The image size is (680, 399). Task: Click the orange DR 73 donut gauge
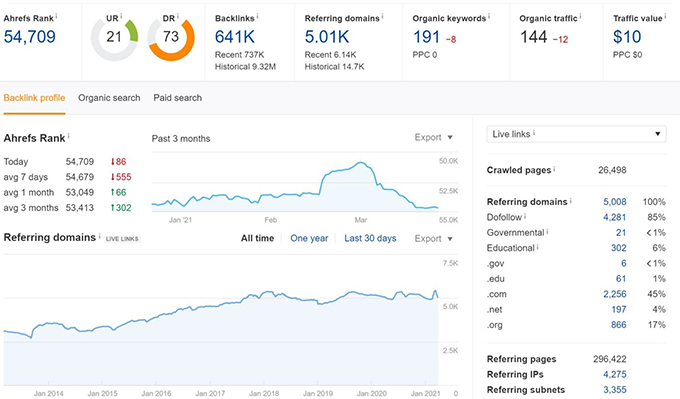[x=171, y=38]
